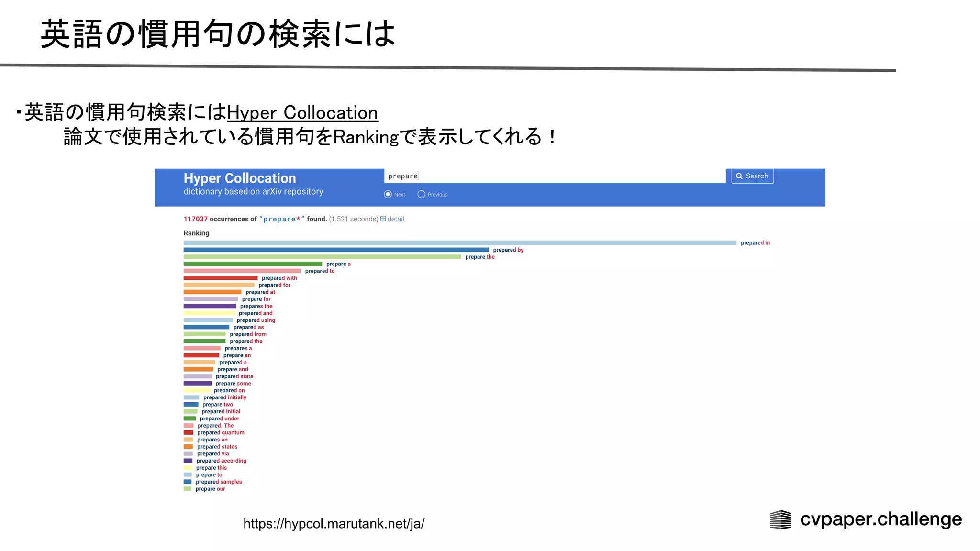Click the 'prepared state' label
The image size is (980, 551).
[x=234, y=376]
